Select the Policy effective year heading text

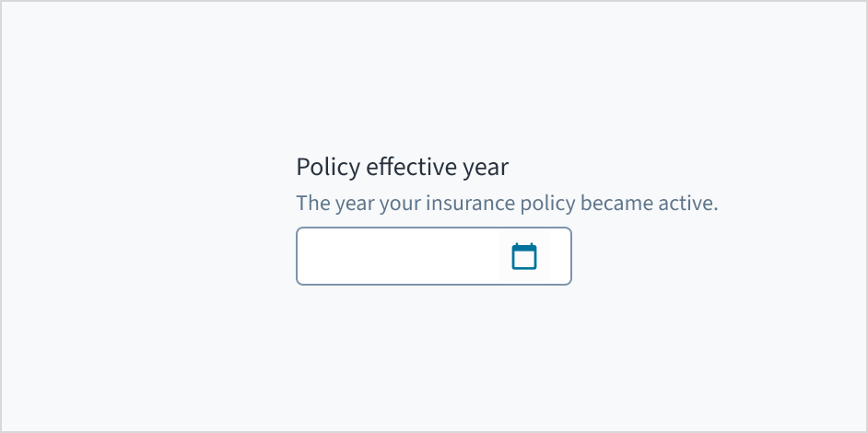[402, 168]
